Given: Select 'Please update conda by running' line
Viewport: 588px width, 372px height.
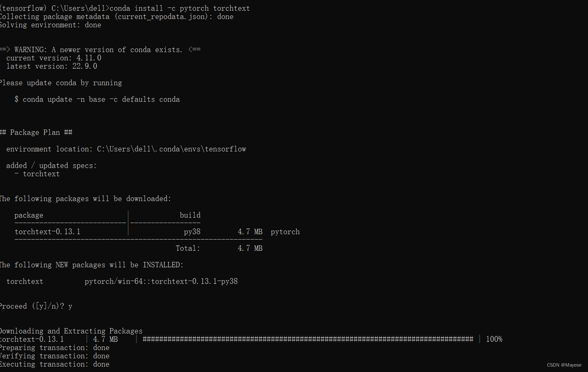Looking at the screenshot, I should click(x=61, y=83).
